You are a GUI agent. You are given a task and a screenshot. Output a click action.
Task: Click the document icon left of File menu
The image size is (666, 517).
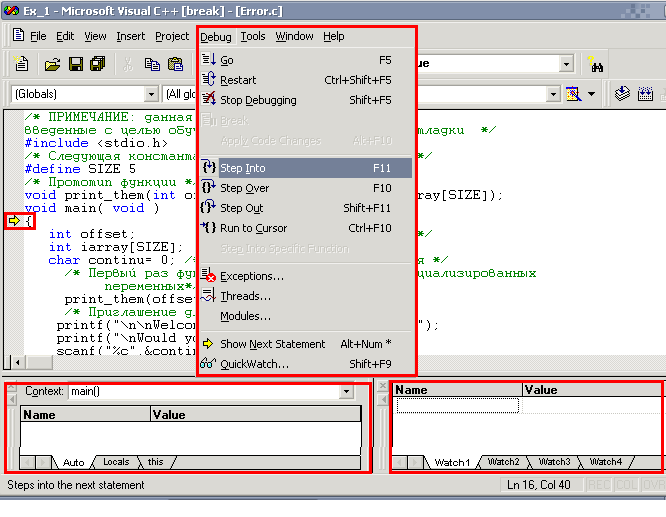pyautogui.click(x=18, y=35)
